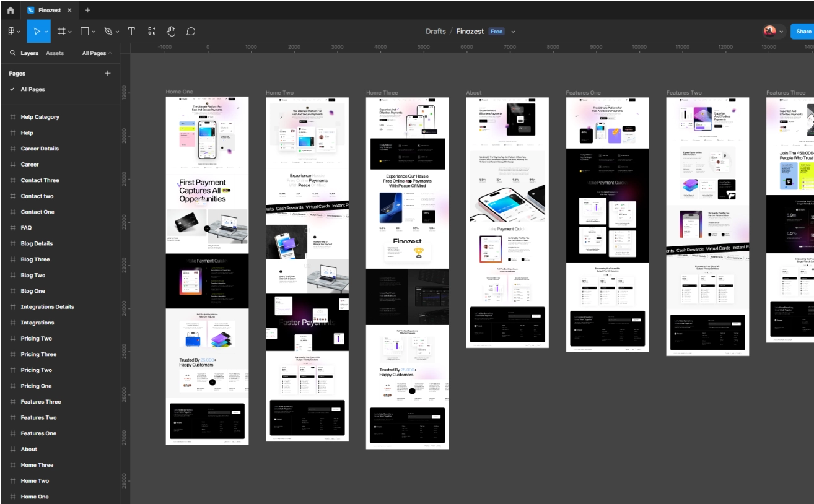Open shape tools dropdown arrow
Screen dimensions: 814x504
pyautogui.click(x=94, y=32)
